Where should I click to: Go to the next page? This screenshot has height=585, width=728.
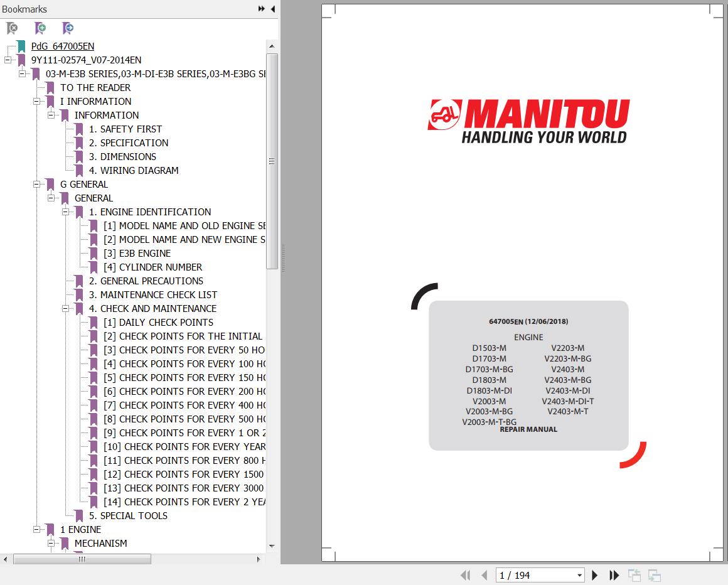point(595,575)
